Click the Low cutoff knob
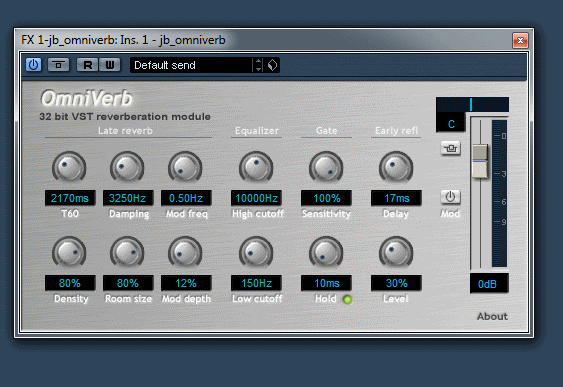 click(256, 253)
